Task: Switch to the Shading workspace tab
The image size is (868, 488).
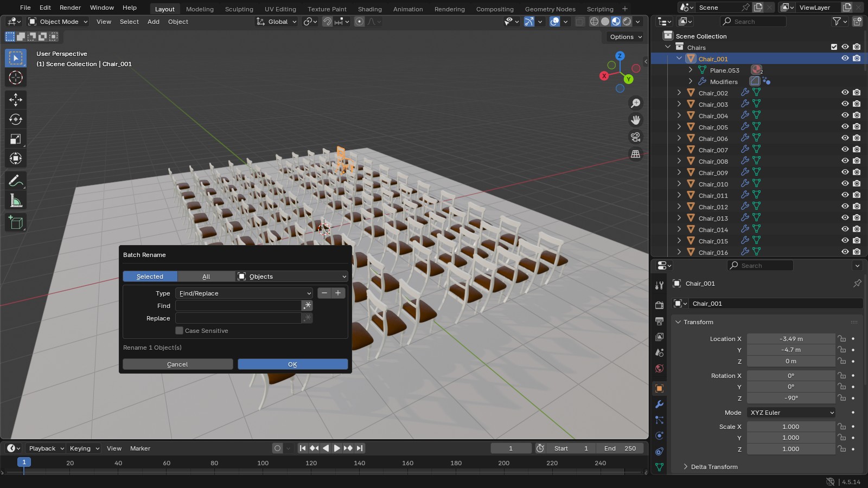Action: (x=369, y=9)
